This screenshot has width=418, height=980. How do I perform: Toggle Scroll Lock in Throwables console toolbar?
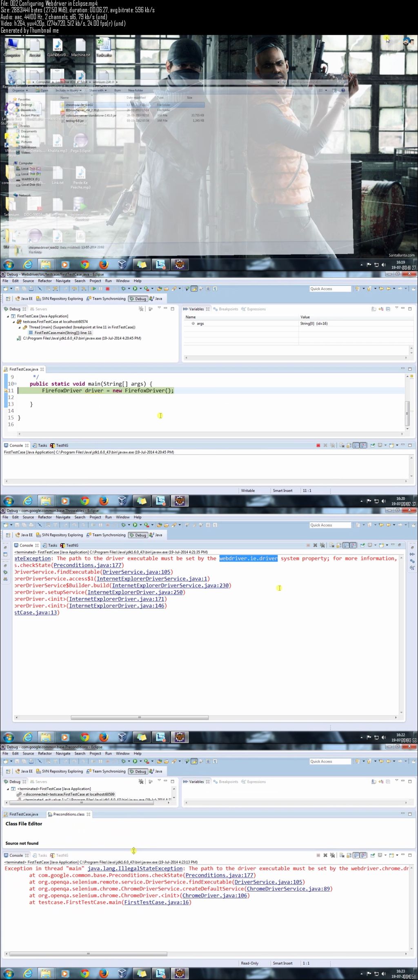tap(339, 545)
